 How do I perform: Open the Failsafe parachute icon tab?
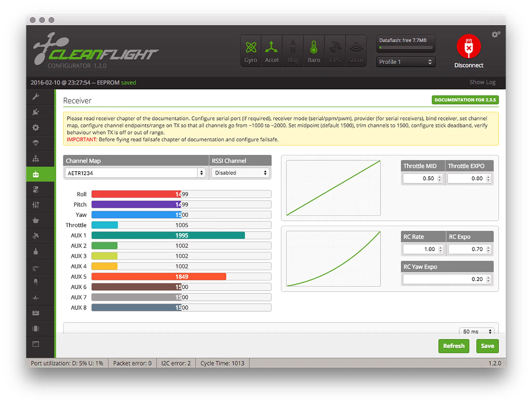point(36,143)
